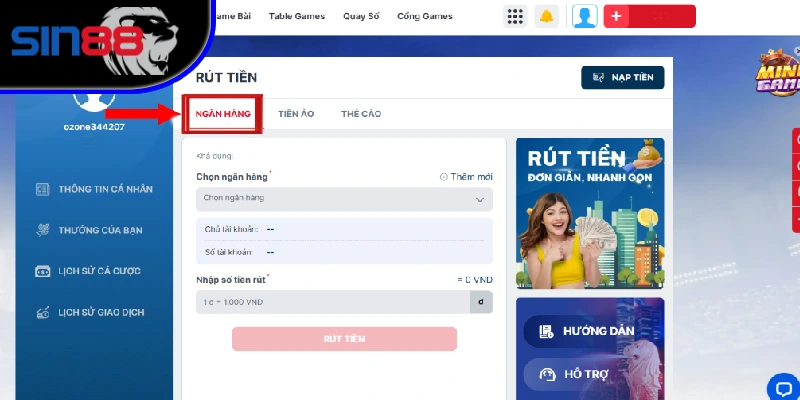Click the SIN88 logo
Screen dimensions: 800x400
[x=94, y=40]
